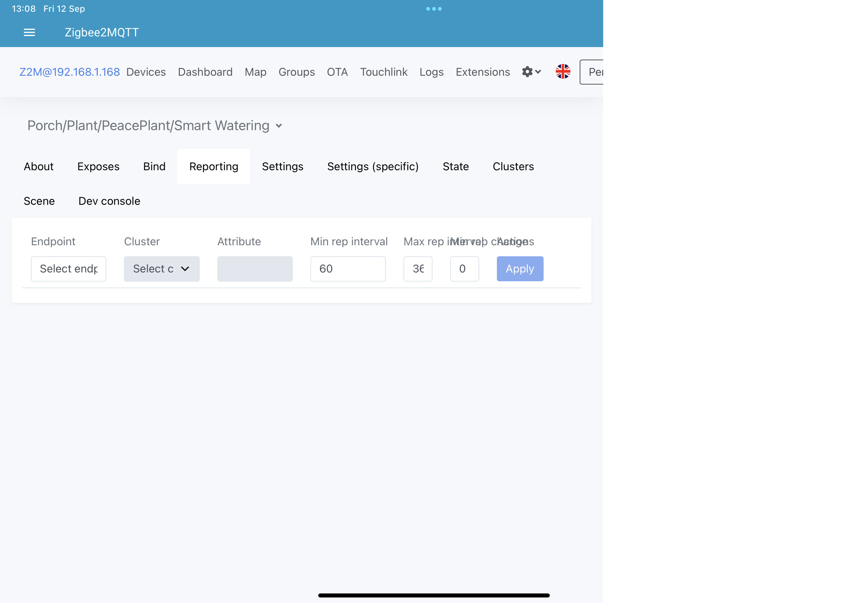
Task: Click the Endpoint column header
Action: tap(53, 242)
